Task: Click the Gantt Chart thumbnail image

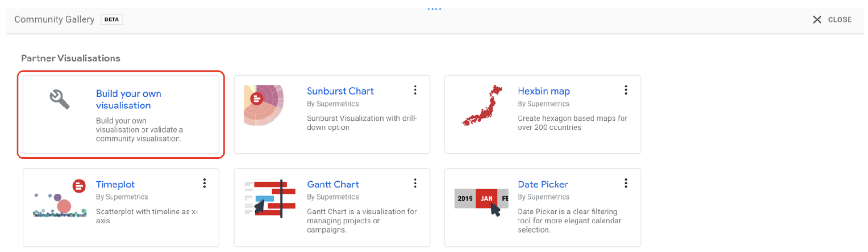Action: [270, 199]
